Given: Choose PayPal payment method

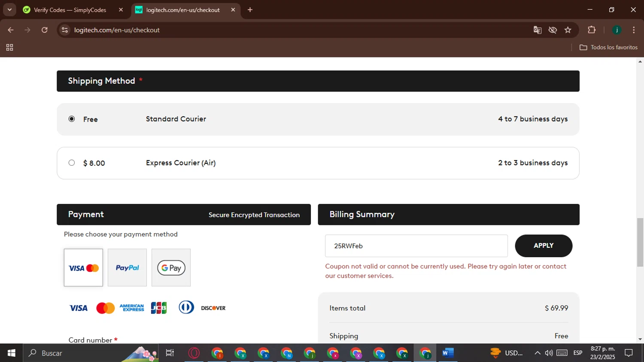Looking at the screenshot, I should (127, 268).
